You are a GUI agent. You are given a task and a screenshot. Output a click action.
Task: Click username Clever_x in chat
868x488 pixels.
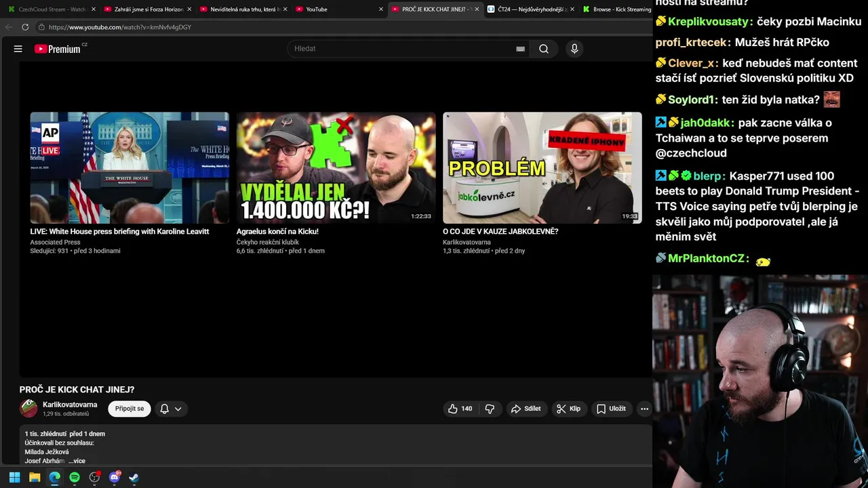pos(692,63)
